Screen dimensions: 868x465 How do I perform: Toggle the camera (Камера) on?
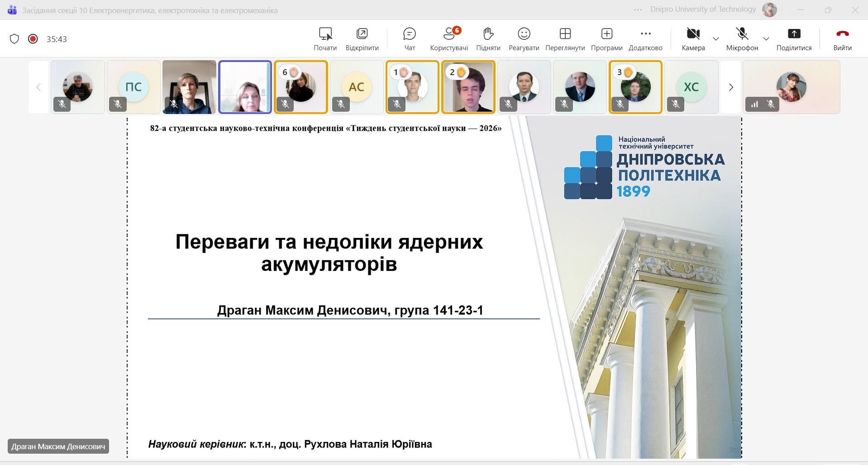click(693, 38)
